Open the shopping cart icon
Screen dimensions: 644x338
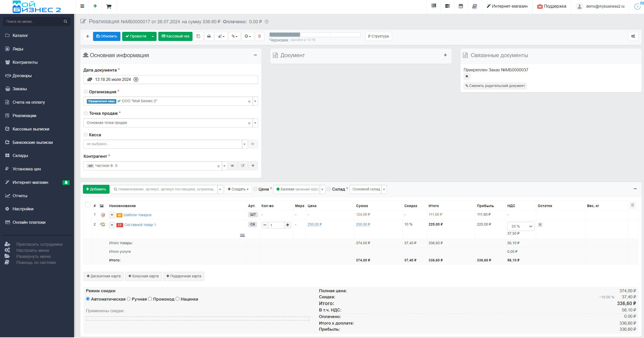click(109, 6)
